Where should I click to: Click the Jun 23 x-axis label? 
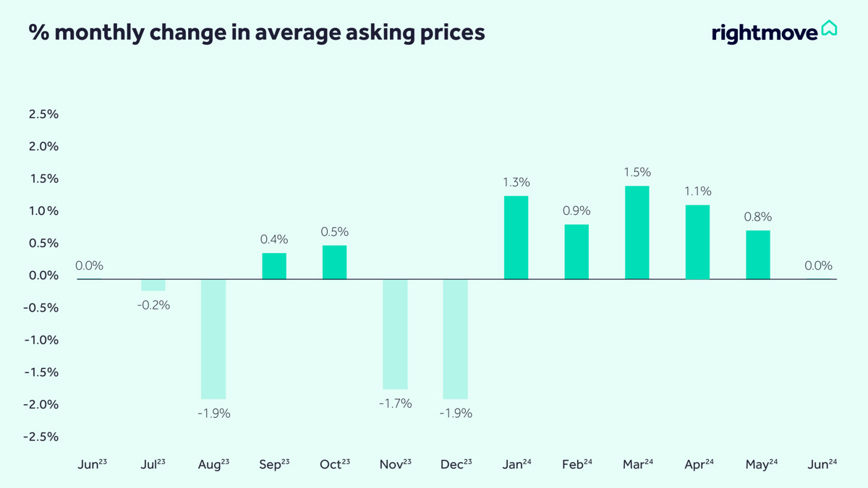point(92,464)
